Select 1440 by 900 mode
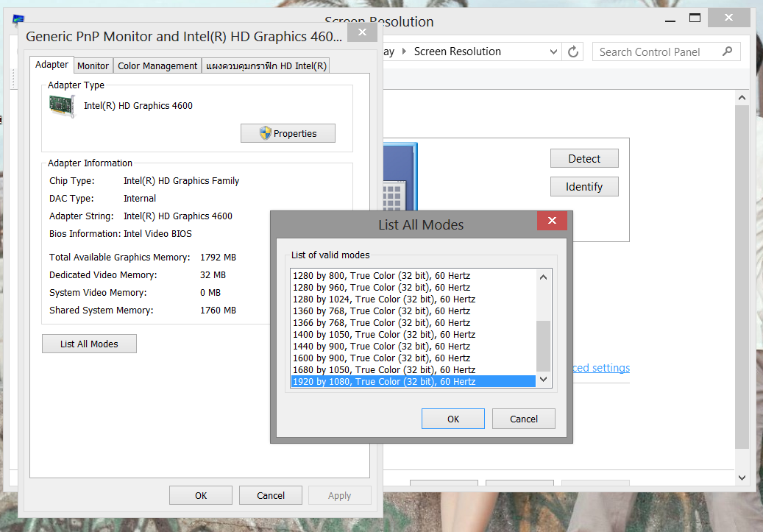763x532 pixels. [413, 346]
